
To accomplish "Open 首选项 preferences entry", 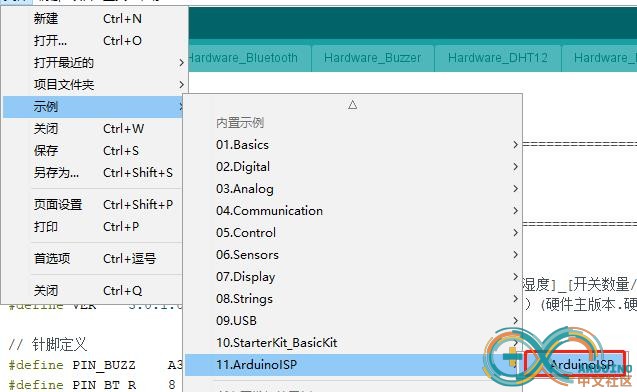I will (x=94, y=258).
